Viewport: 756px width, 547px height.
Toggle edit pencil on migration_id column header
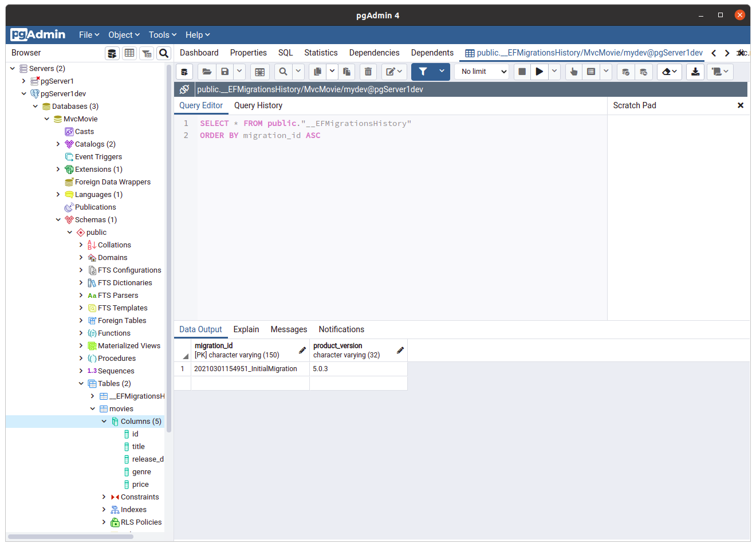click(x=302, y=350)
